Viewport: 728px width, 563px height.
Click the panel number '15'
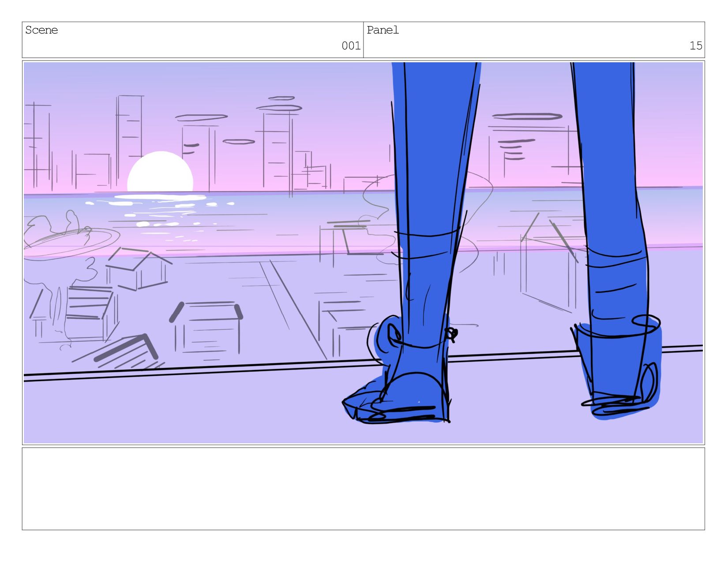click(696, 45)
